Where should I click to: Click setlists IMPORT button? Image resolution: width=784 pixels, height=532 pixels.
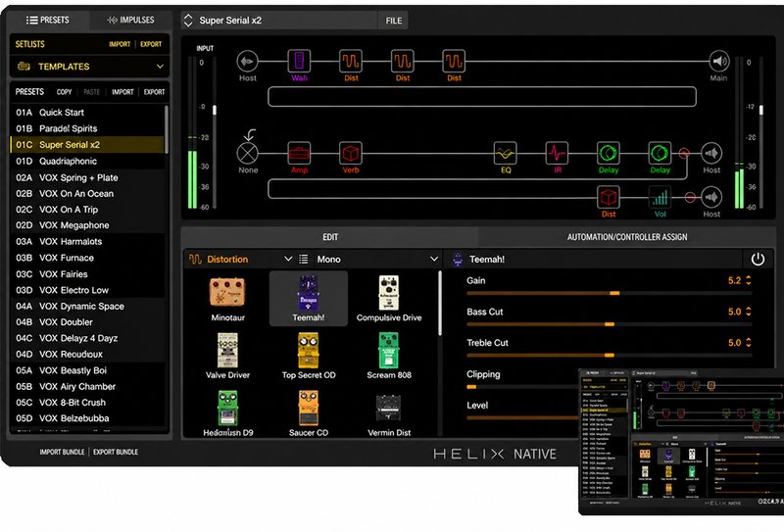(x=120, y=44)
